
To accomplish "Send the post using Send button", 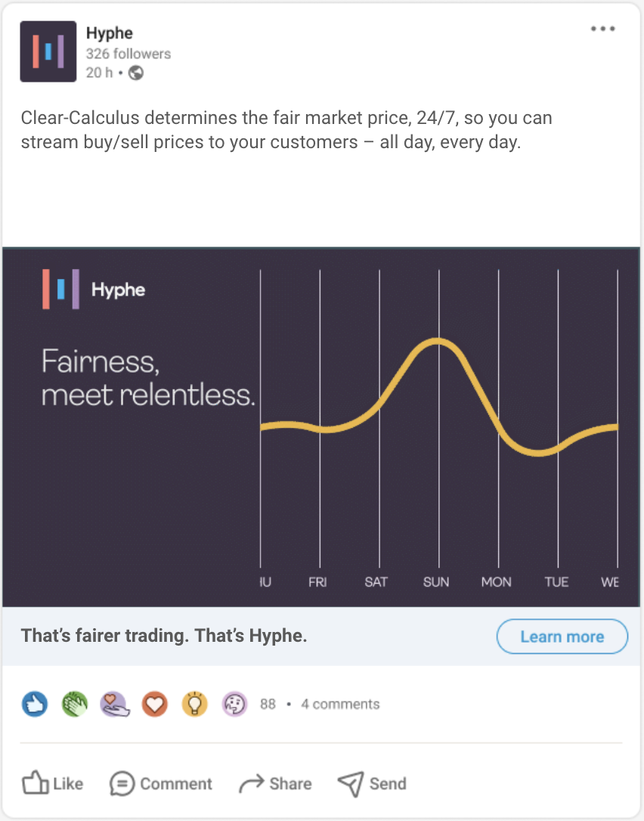I will [372, 783].
